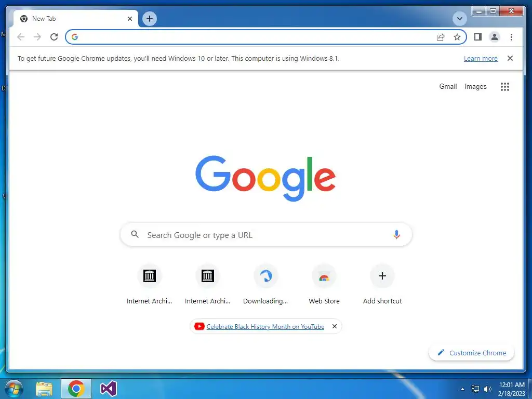Open a new tab with plus button
The width and height of the screenshot is (532, 399).
point(150,19)
